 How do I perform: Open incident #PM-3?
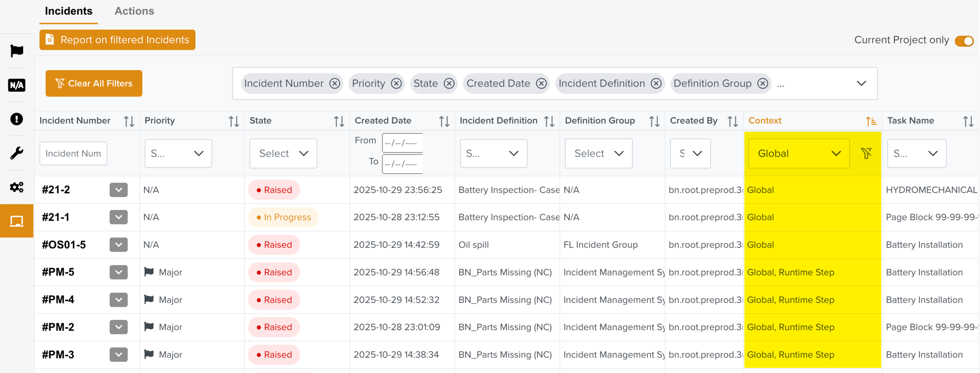[58, 355]
